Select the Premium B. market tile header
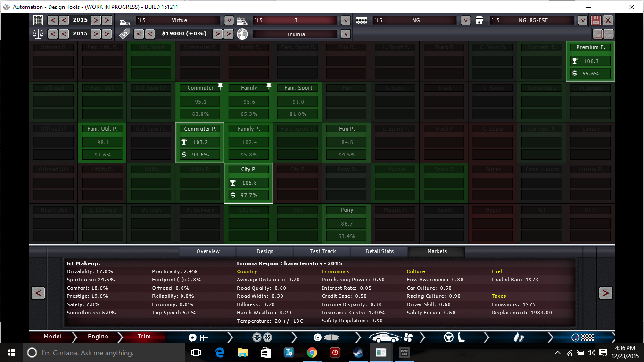The image size is (644, 362). pyautogui.click(x=590, y=47)
